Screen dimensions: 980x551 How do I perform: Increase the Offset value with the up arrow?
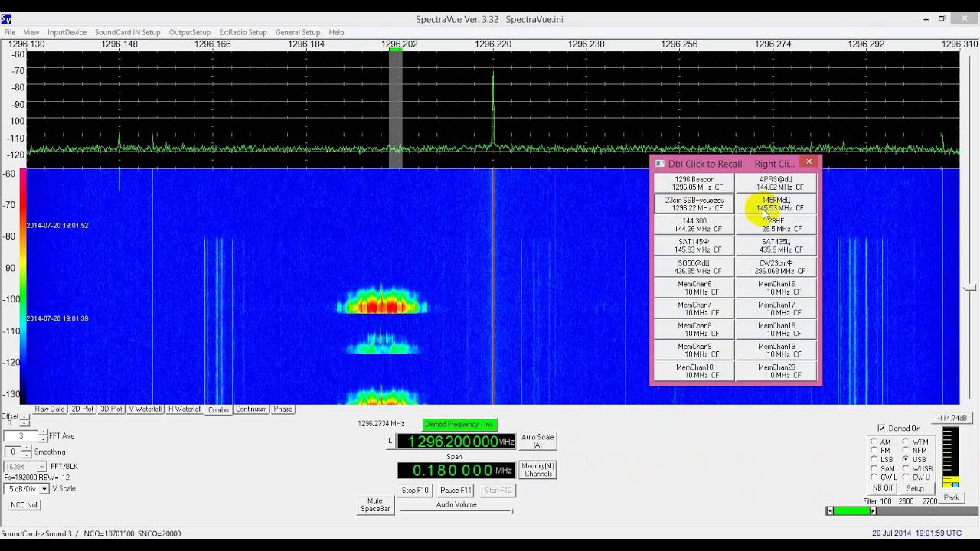click(24, 418)
